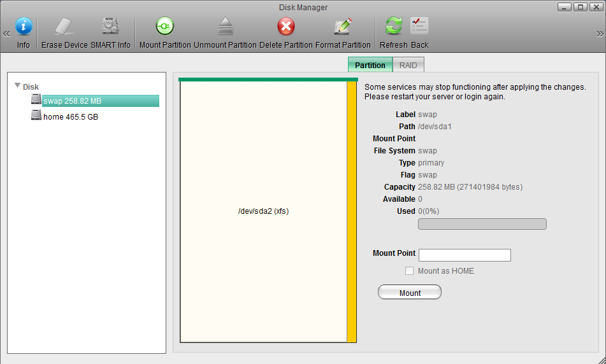The image size is (606, 364).
Task: Select swap 258.82 MB in the tree
Action: pos(72,101)
